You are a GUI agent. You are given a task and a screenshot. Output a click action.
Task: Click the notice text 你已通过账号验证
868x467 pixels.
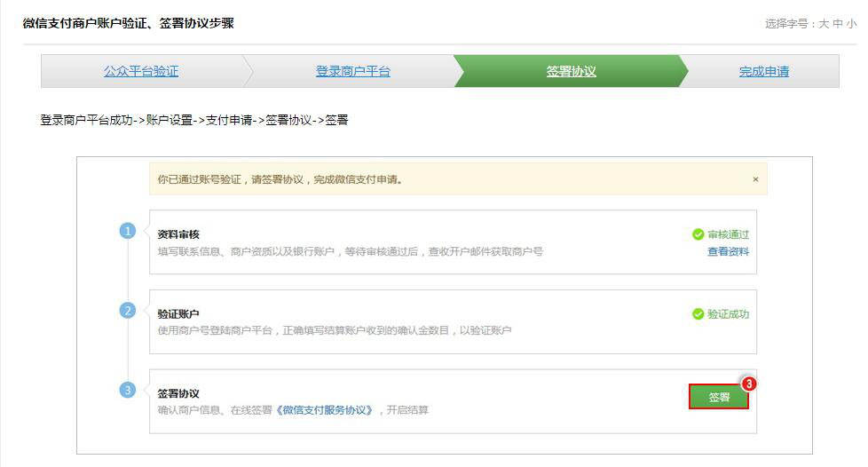click(200, 179)
